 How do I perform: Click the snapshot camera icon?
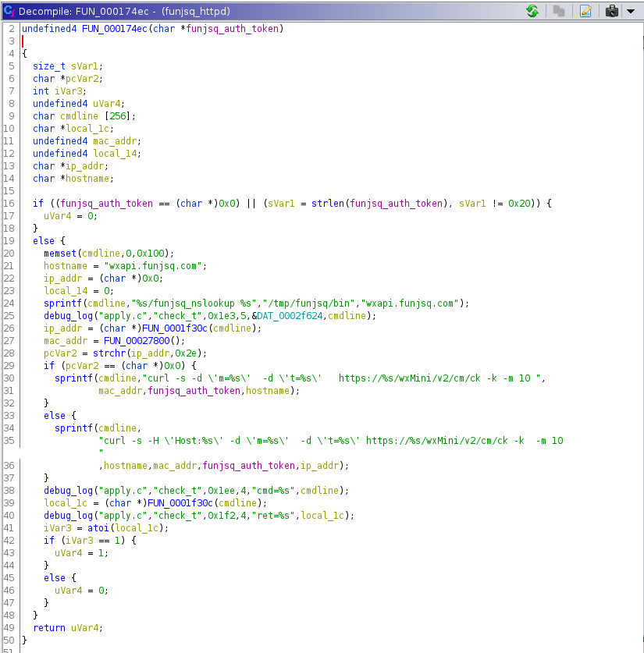point(611,11)
